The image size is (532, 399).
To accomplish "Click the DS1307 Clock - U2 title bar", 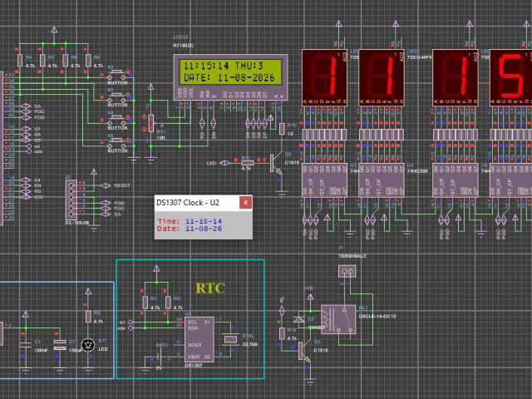I will [197, 203].
